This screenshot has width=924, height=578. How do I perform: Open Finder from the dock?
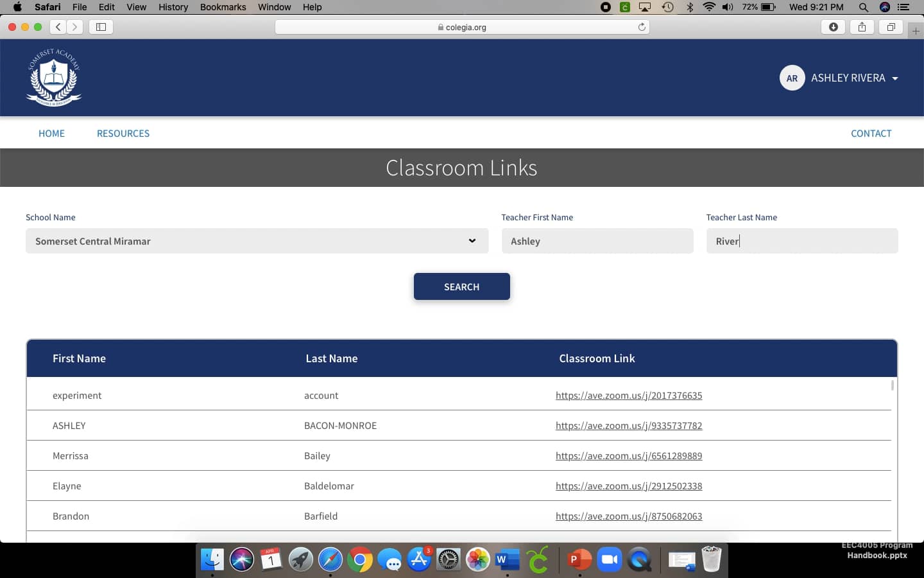tap(212, 559)
